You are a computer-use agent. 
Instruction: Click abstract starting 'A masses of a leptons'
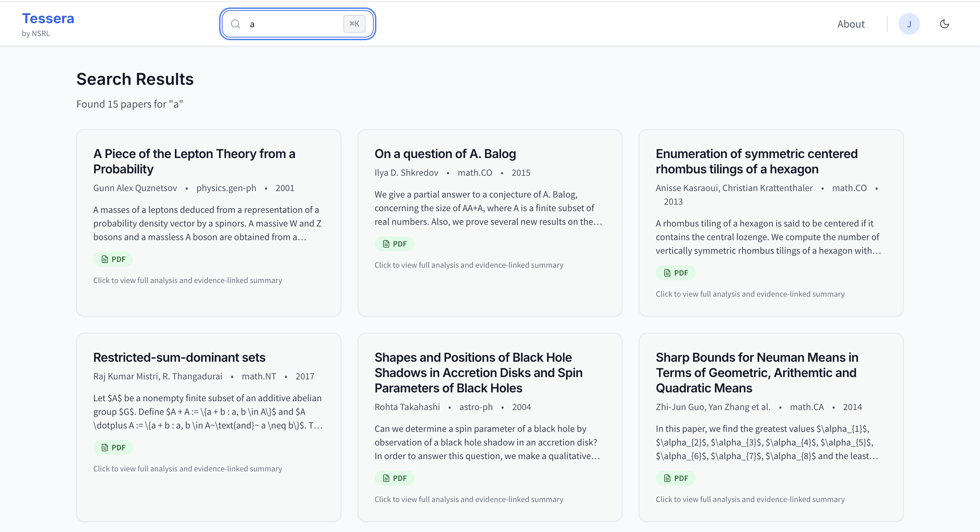pyautogui.click(x=208, y=223)
